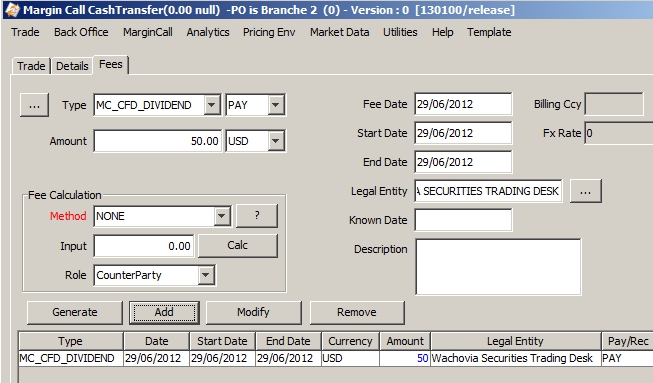Open Legal Entity chooser ellipsis button
Screen dimensions: 653x383
click(586, 191)
